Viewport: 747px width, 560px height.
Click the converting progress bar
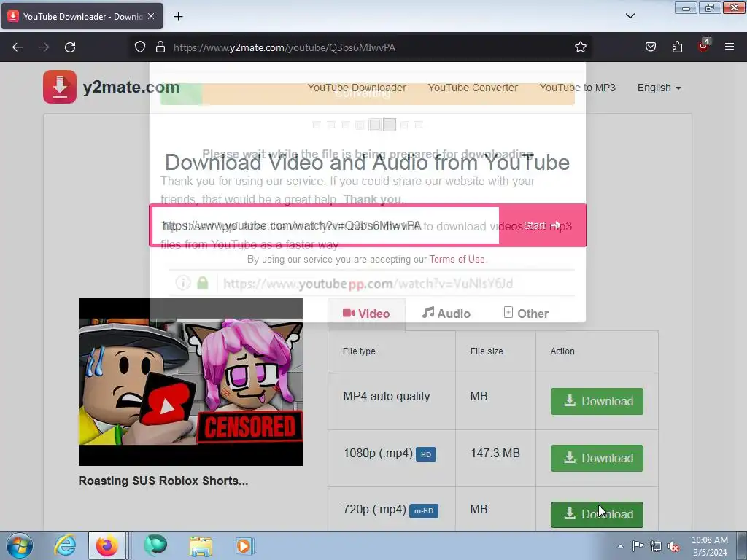tap(368, 94)
